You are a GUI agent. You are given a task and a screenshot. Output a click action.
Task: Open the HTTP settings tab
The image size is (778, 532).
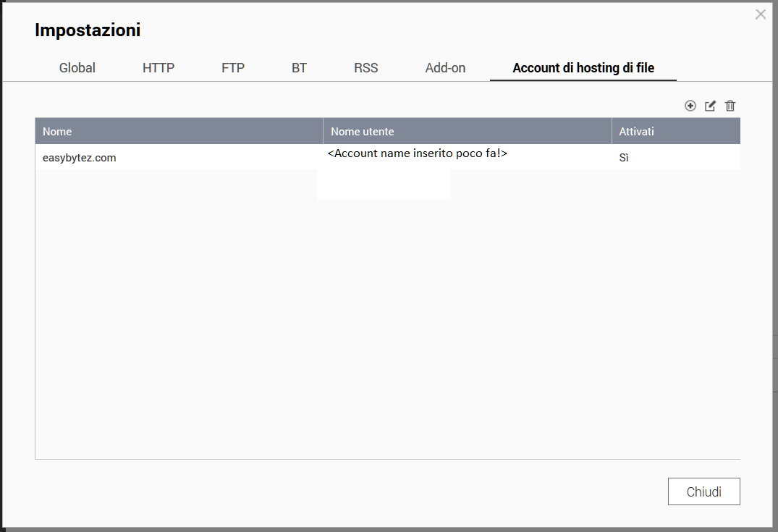tap(158, 68)
